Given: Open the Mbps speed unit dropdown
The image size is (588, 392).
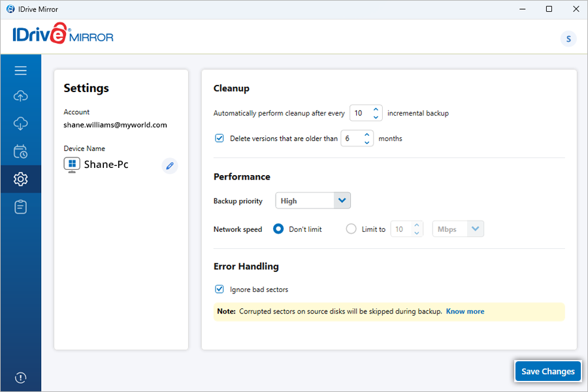Looking at the screenshot, I should click(458, 229).
